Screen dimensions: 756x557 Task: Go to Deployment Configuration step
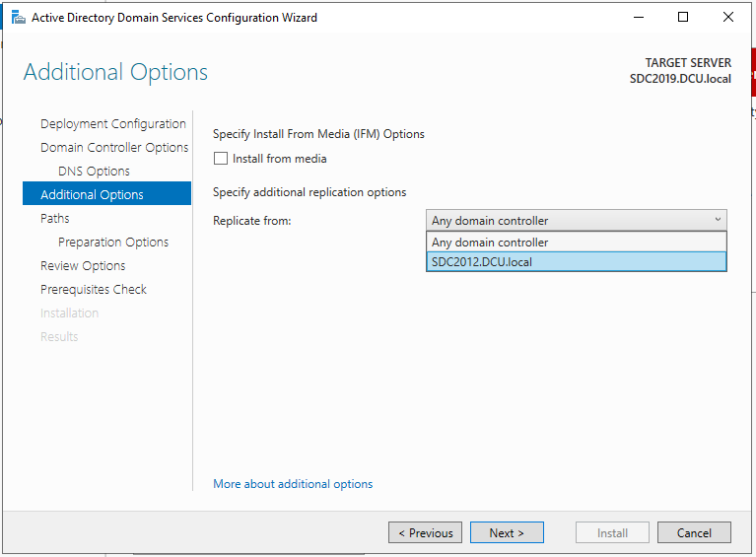(x=112, y=124)
